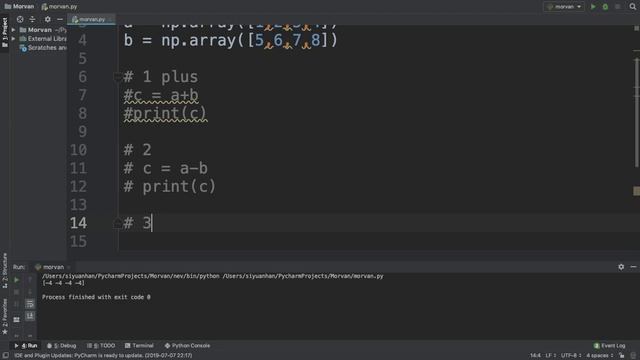
Task: Click the restore layout icon in Run panel
Action: (x=16, y=320)
